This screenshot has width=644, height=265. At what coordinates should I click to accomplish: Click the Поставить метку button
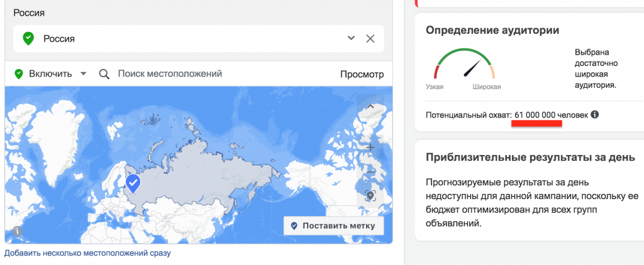pyautogui.click(x=333, y=225)
